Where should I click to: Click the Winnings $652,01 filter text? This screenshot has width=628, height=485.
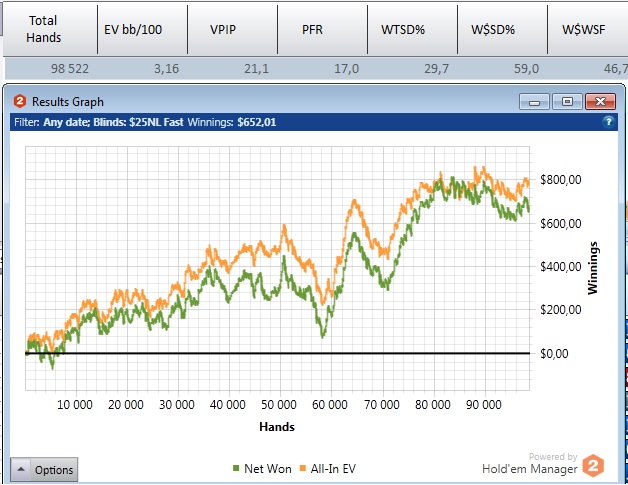pos(232,122)
